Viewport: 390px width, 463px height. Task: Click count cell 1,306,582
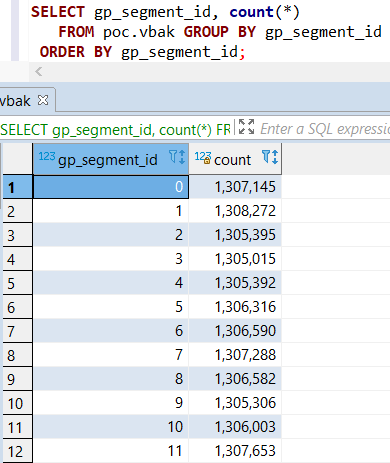235,379
